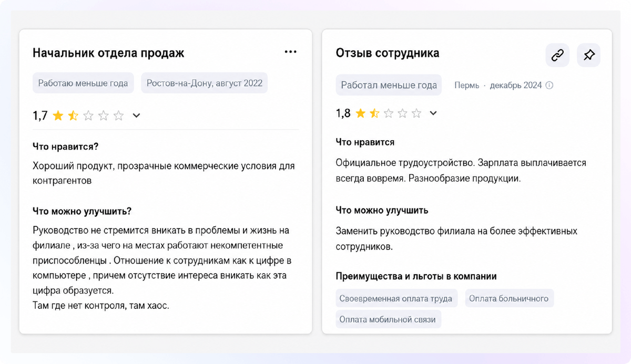Click the 'Что нравится' heading in right card

click(365, 142)
